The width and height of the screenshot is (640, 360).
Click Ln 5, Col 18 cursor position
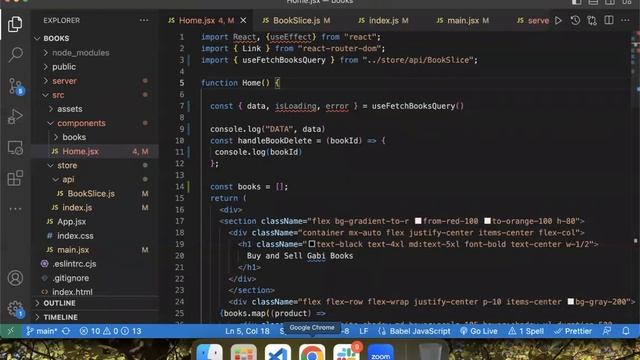[247, 331]
